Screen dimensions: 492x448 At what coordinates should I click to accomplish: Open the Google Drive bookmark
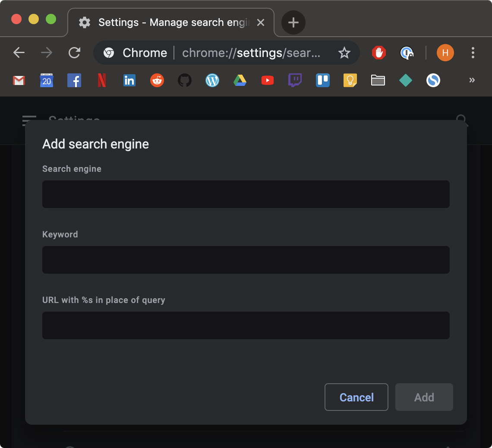(x=240, y=81)
